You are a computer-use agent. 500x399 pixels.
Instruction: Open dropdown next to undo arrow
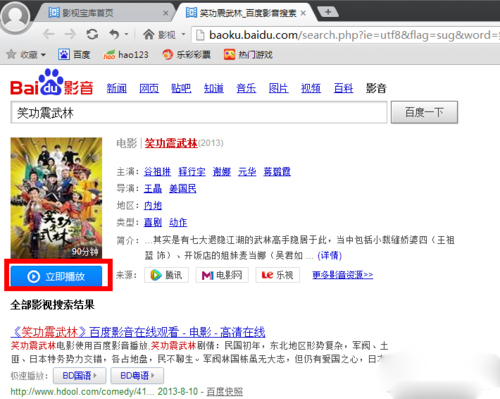(x=126, y=34)
